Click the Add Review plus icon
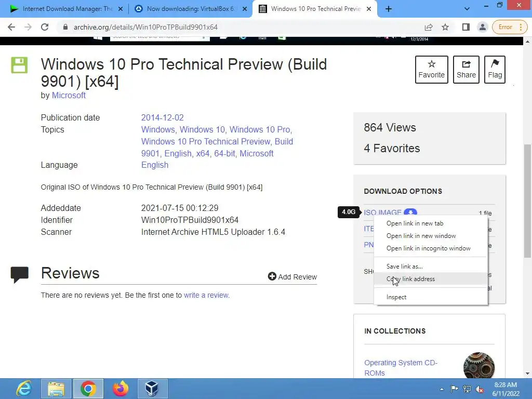Image resolution: width=532 pixels, height=399 pixels. pos(272,276)
